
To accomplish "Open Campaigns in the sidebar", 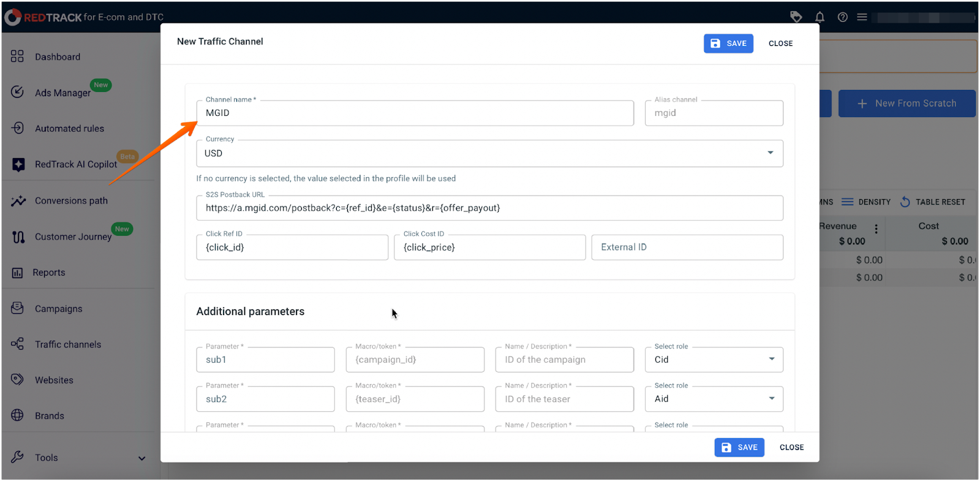I will (x=58, y=309).
